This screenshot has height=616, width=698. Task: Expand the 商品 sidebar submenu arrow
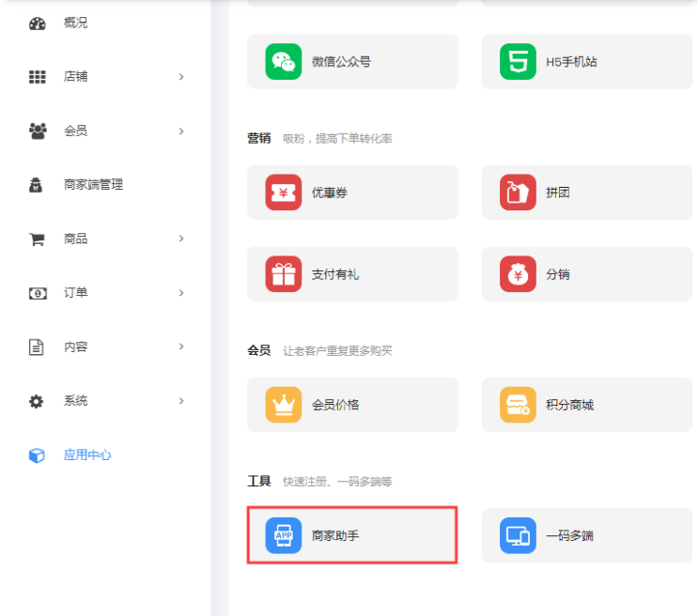tap(181, 239)
